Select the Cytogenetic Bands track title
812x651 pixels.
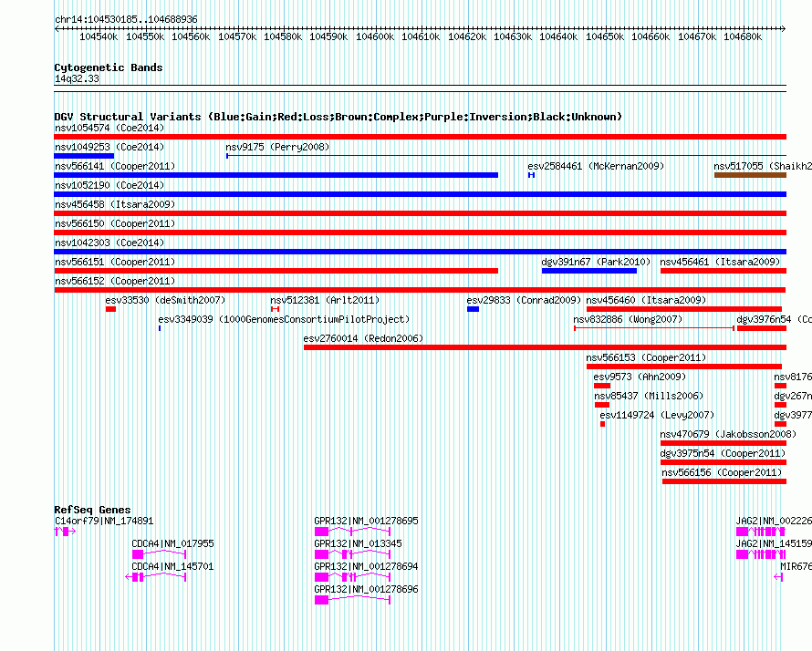pyautogui.click(x=109, y=67)
